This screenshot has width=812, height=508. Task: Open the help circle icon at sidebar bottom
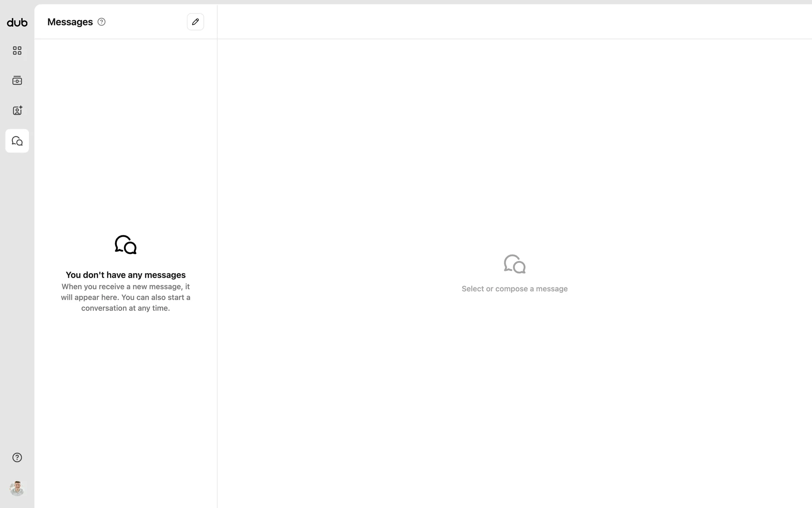pos(17,458)
